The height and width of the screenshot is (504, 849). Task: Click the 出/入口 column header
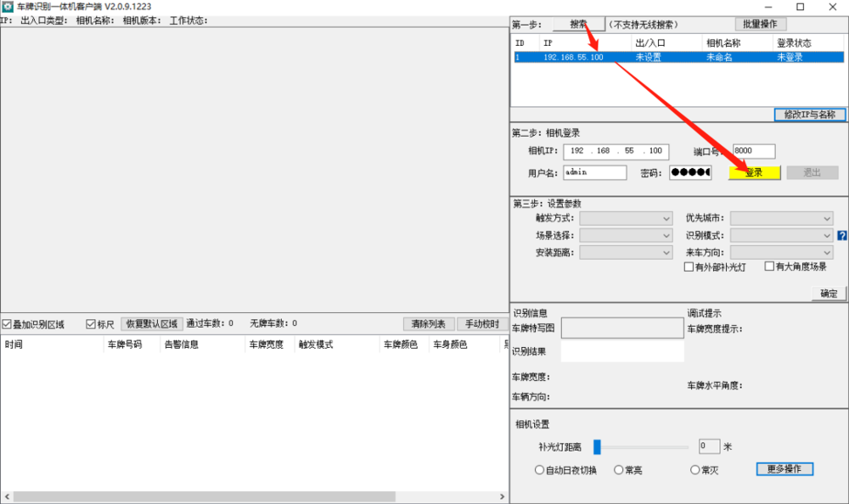click(x=666, y=42)
